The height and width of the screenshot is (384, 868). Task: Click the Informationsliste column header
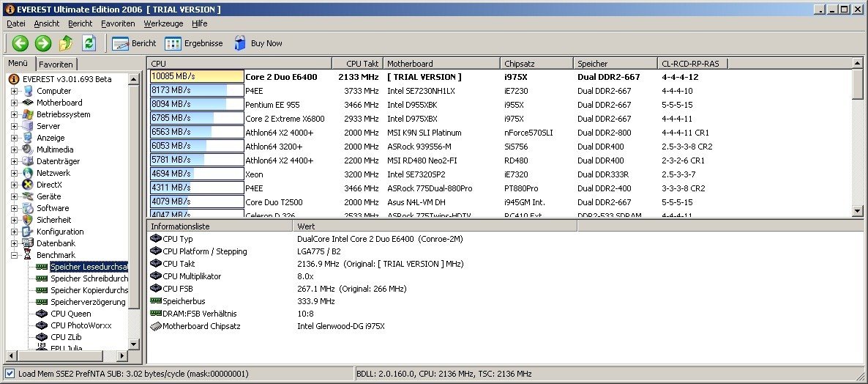pos(220,226)
